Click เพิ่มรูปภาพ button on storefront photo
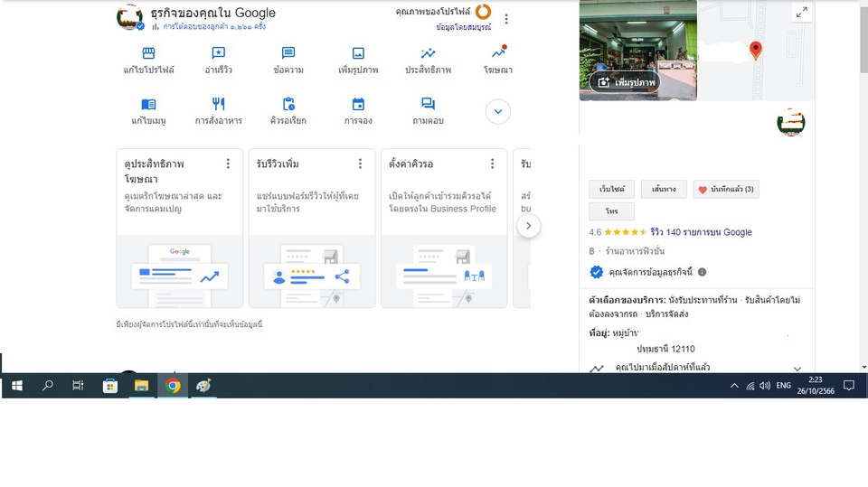868x487 pixels. (625, 82)
